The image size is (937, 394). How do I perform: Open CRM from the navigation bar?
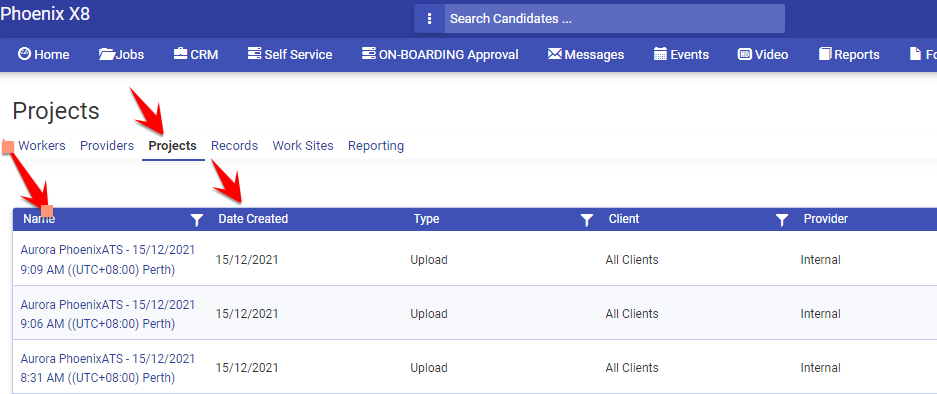click(195, 54)
